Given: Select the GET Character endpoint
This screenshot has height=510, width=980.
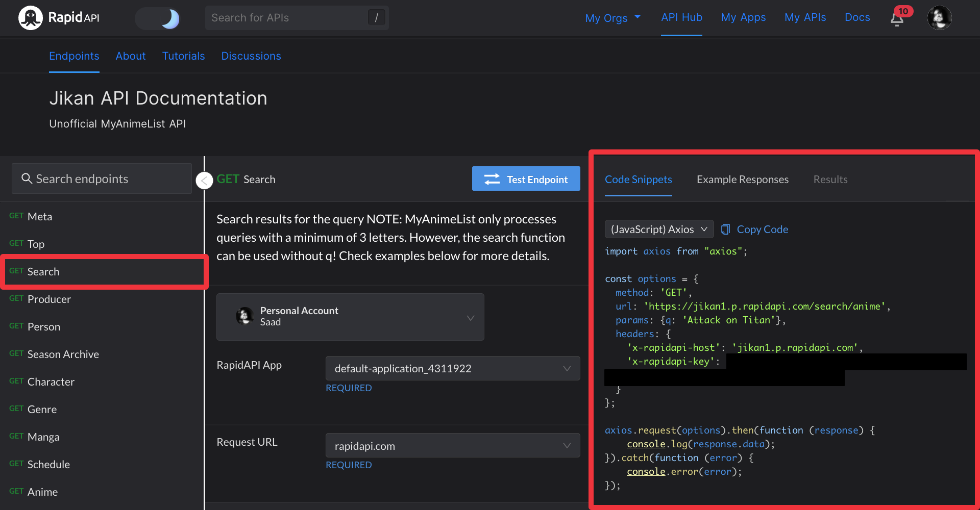Looking at the screenshot, I should click(102, 381).
